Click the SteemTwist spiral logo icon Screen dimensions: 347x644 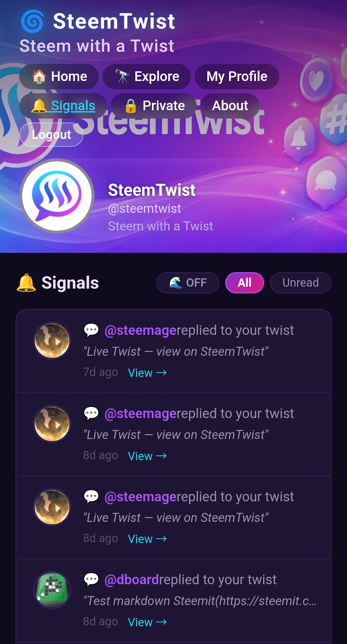(32, 22)
